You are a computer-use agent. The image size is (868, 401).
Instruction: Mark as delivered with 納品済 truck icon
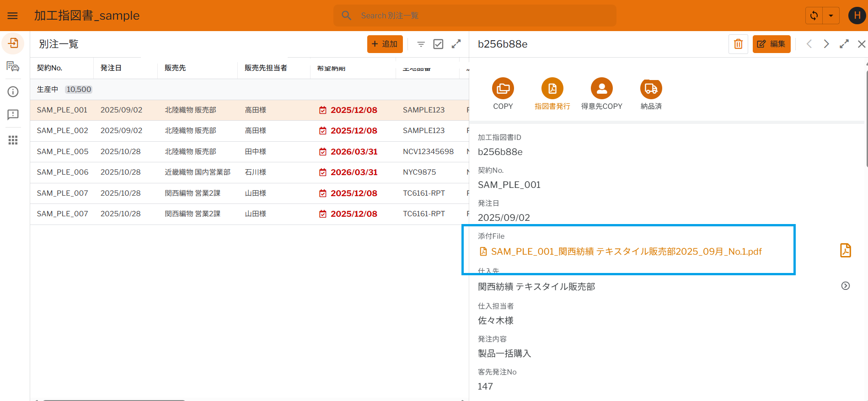(x=651, y=89)
